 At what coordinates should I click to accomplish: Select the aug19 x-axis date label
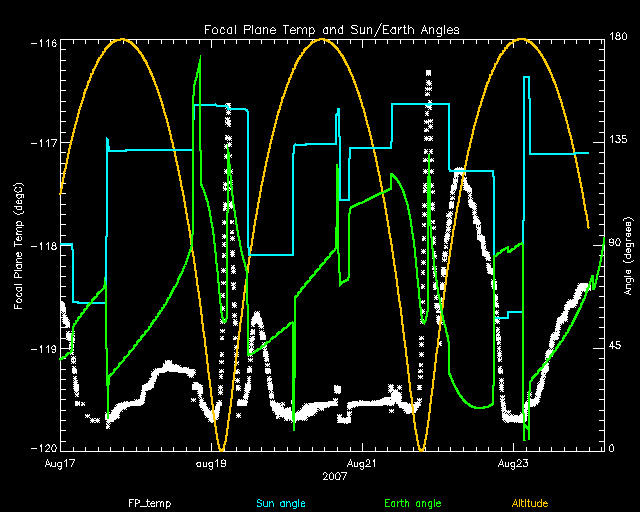click(x=211, y=464)
